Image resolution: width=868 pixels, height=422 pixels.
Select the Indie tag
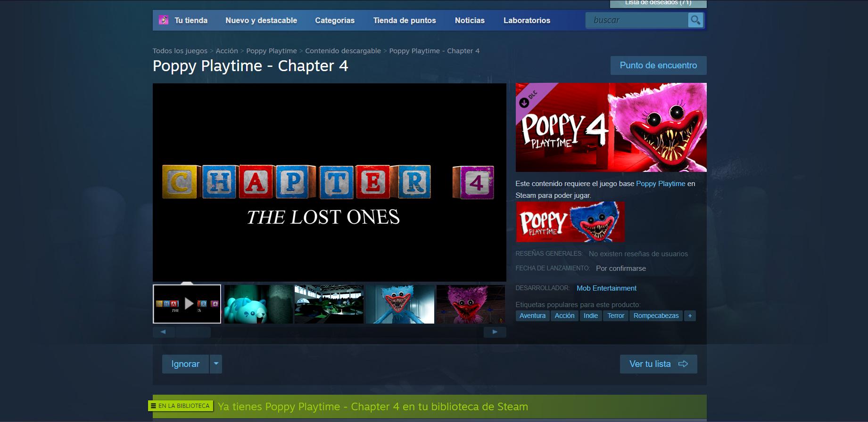coord(591,316)
